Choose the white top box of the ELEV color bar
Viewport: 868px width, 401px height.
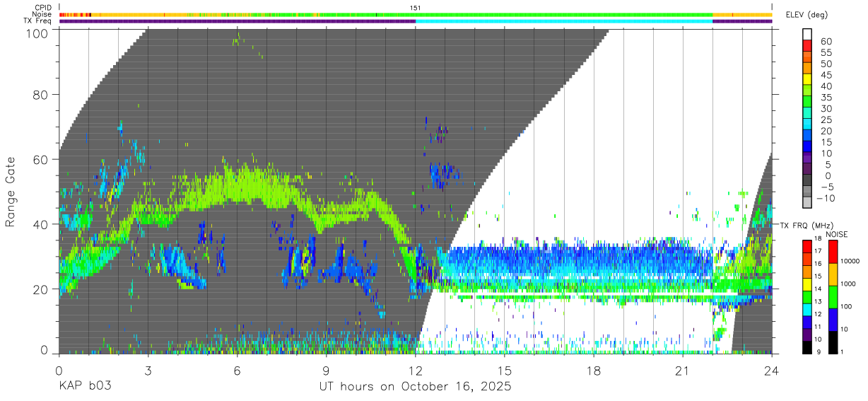pyautogui.click(x=808, y=34)
